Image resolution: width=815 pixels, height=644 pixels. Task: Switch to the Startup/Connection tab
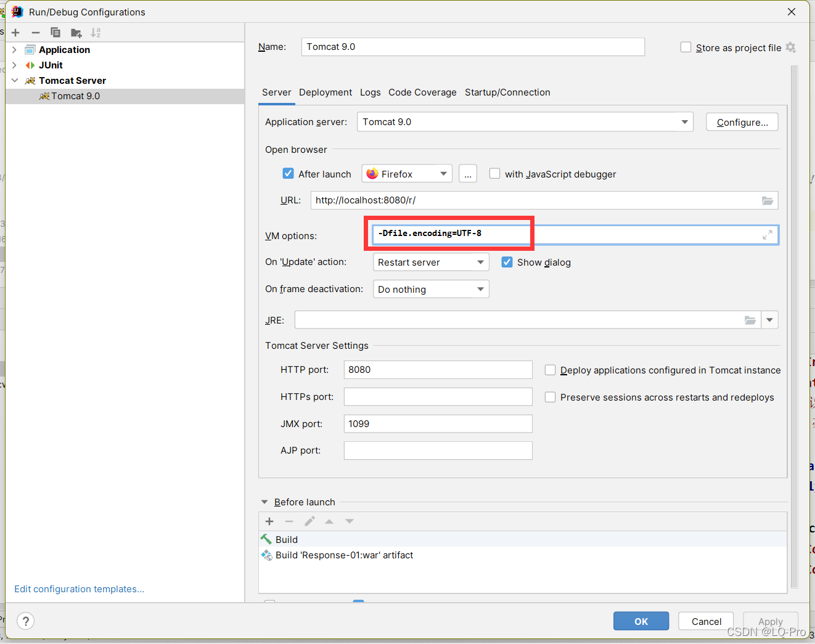507,92
